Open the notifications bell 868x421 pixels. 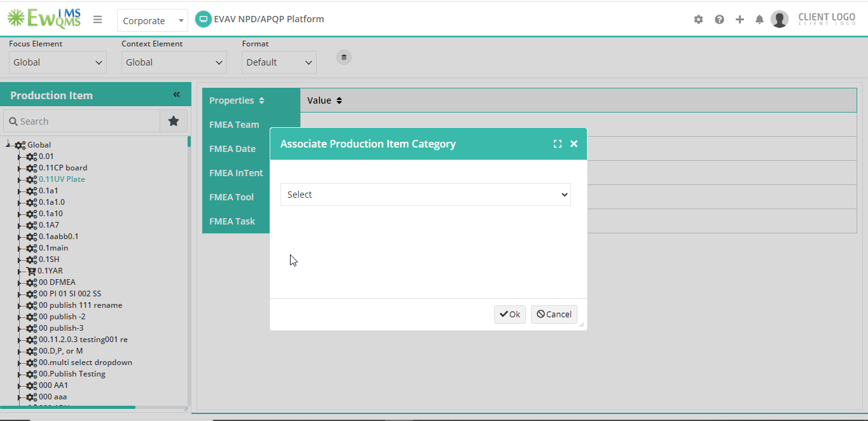759,20
